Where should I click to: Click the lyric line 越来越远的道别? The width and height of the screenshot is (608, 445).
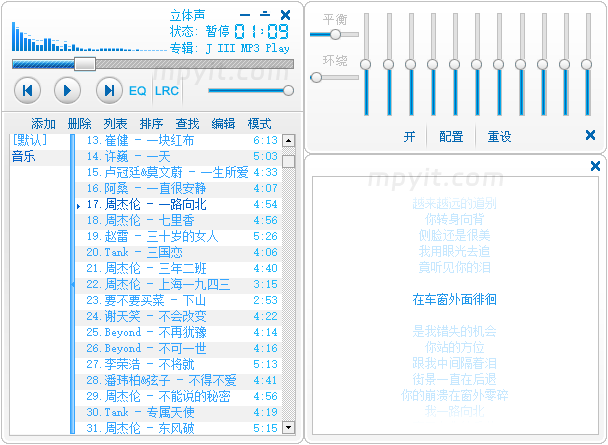[454, 204]
